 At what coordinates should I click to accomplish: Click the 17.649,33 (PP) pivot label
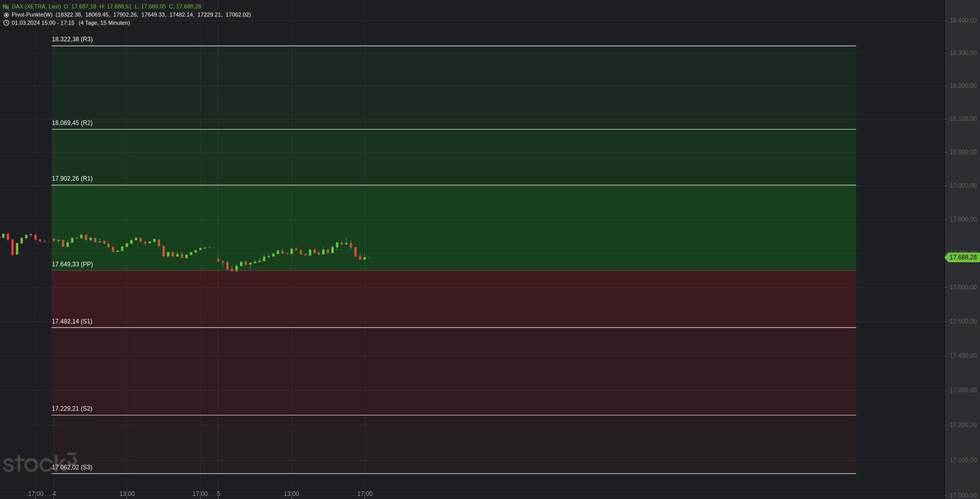(72, 264)
